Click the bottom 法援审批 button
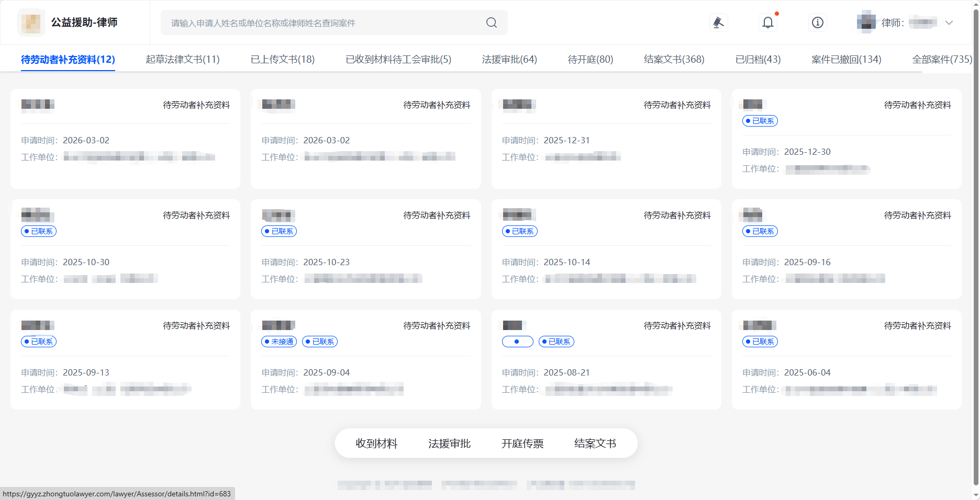Viewport: 980px width, 500px height. point(449,444)
